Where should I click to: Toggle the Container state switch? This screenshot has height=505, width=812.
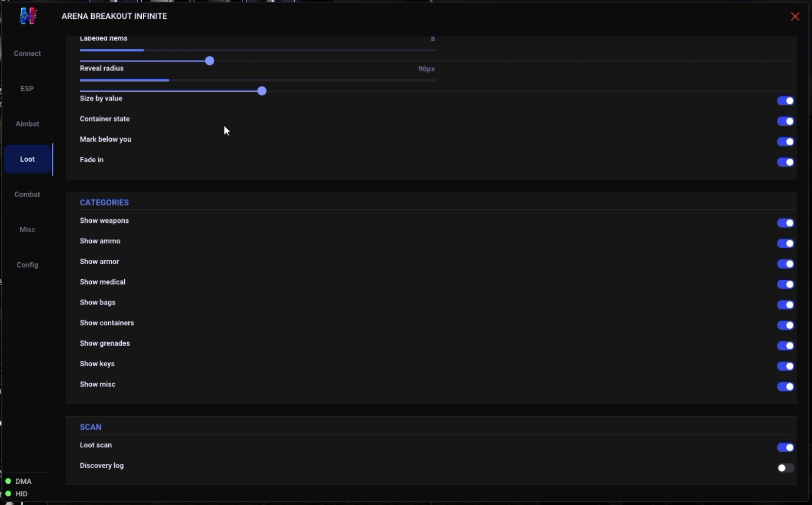[786, 121]
